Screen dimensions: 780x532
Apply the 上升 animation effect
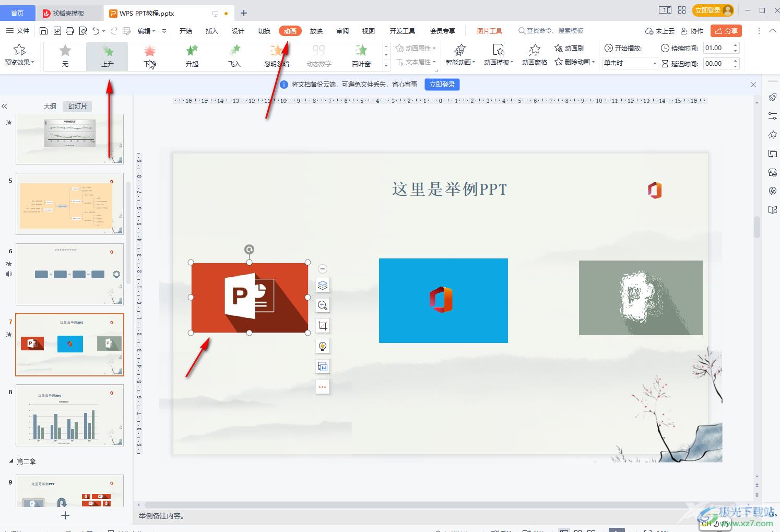[107, 56]
